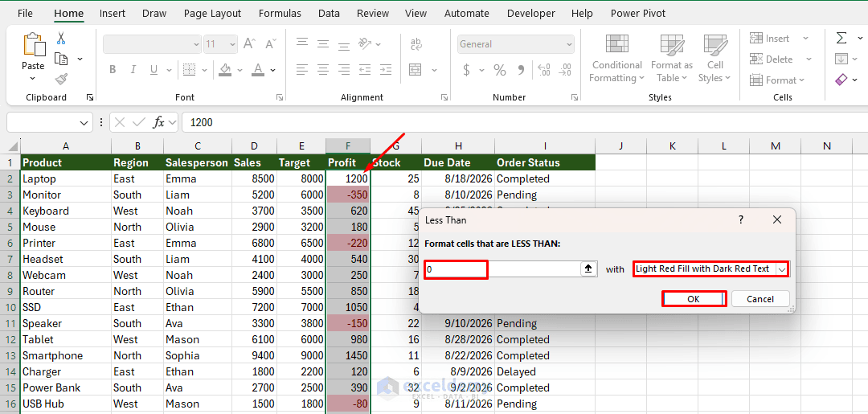Image resolution: width=868 pixels, height=414 pixels.
Task: Click the Cut scissors icon
Action: [x=61, y=39]
